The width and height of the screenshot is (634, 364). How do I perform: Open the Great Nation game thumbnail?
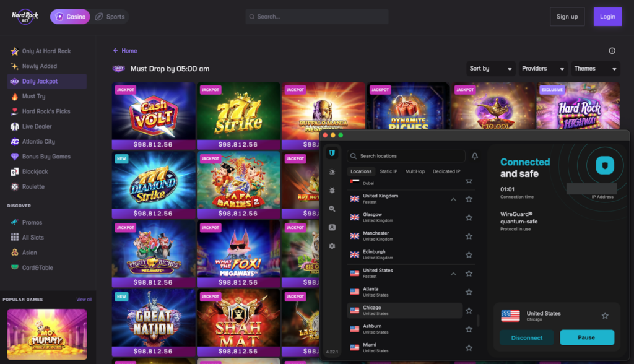[x=154, y=323]
